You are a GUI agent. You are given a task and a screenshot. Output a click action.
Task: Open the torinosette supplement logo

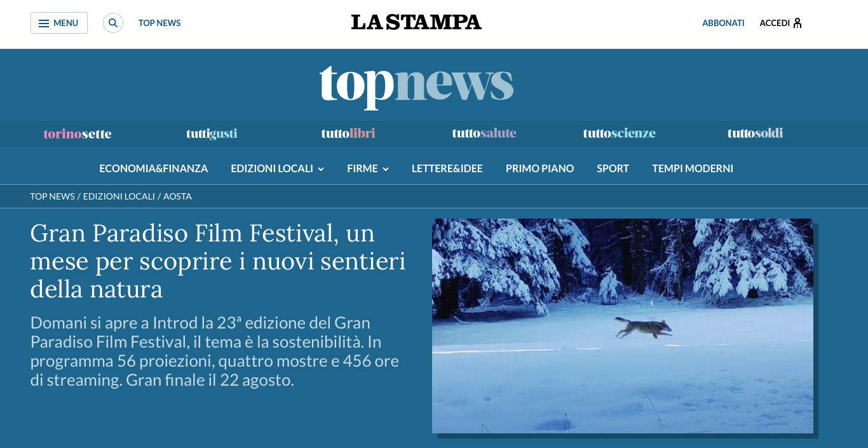pos(78,133)
